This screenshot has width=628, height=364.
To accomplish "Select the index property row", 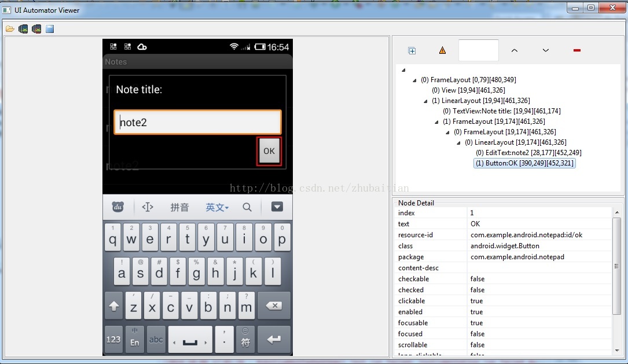I will [x=504, y=212].
